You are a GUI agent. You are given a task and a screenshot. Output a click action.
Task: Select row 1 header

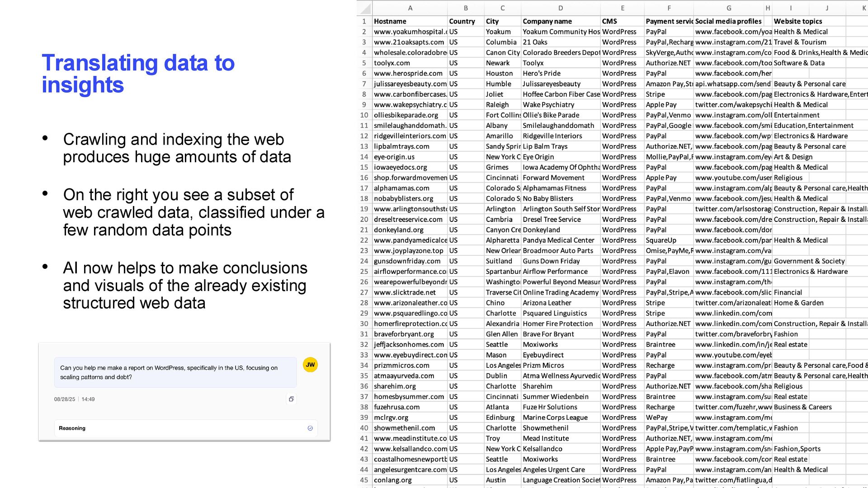coord(364,21)
